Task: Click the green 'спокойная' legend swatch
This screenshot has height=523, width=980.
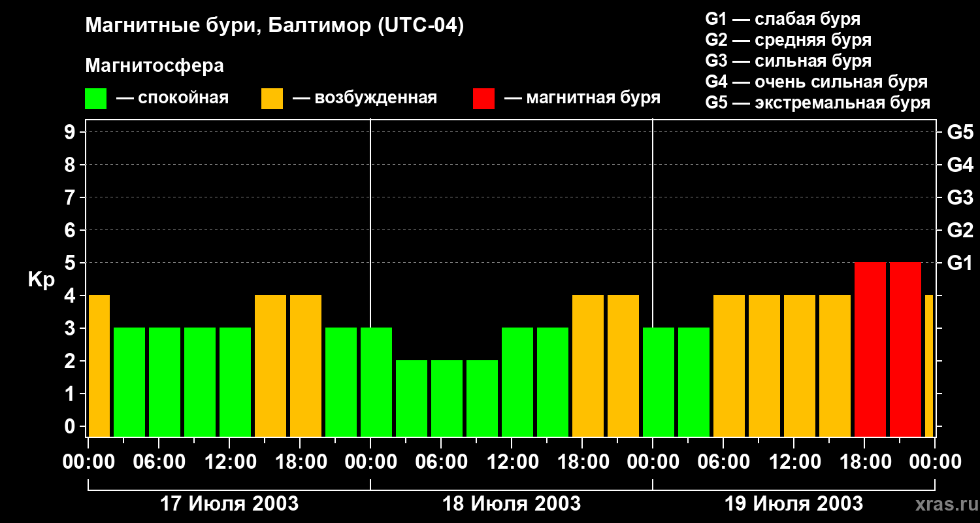Action: pos(96,99)
